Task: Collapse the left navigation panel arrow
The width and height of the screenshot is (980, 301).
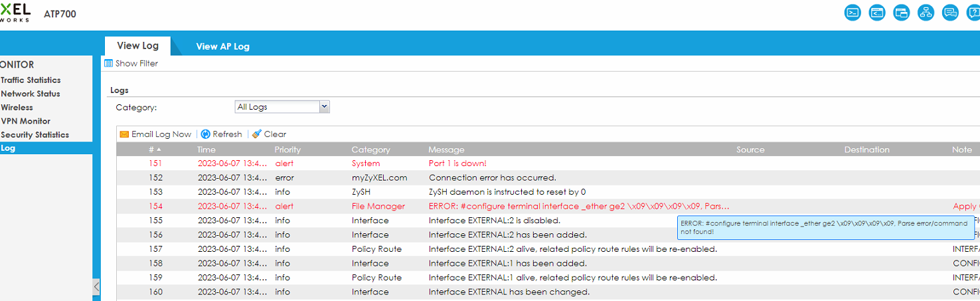Action: click(x=96, y=287)
